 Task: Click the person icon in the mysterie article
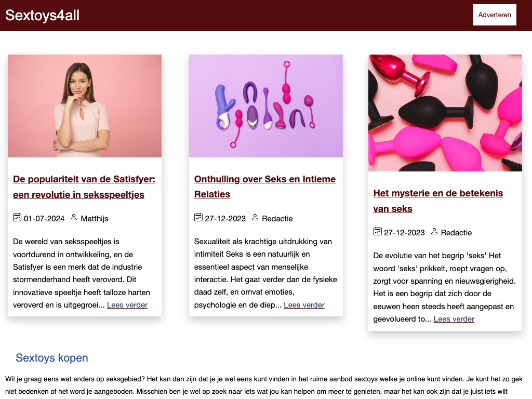434,232
